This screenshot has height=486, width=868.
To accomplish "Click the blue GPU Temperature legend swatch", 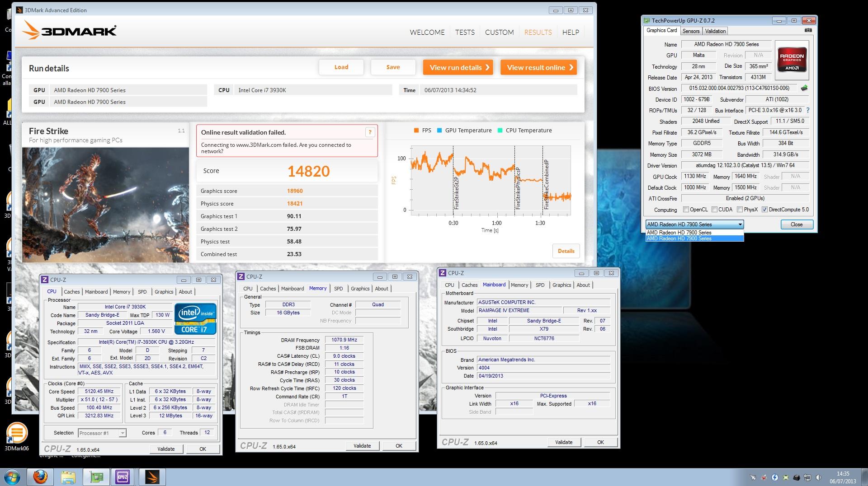I will pos(439,131).
